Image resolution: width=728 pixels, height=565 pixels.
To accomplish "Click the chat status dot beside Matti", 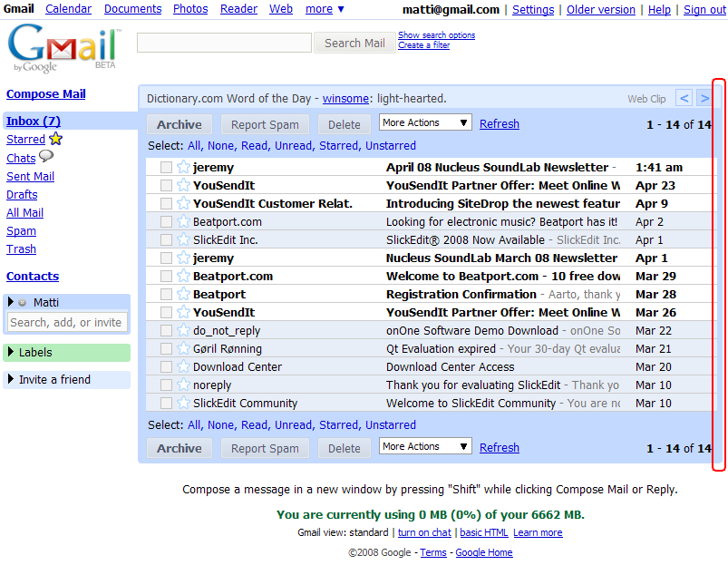I will point(23,303).
